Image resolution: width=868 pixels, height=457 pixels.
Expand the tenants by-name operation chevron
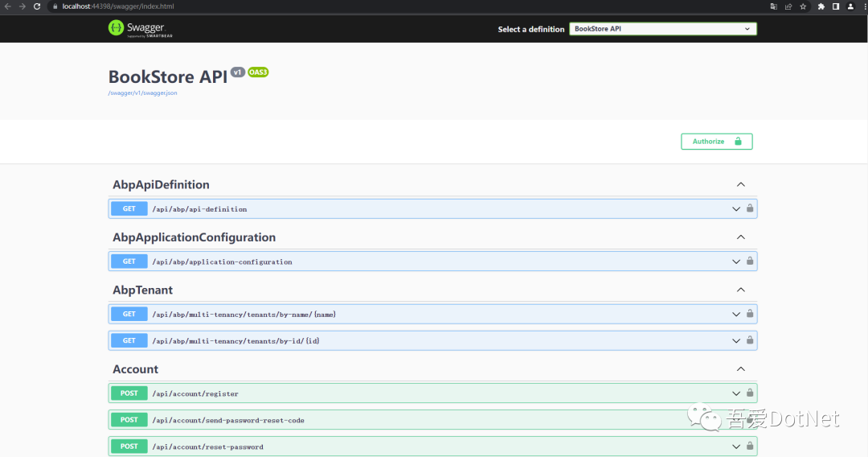click(735, 314)
